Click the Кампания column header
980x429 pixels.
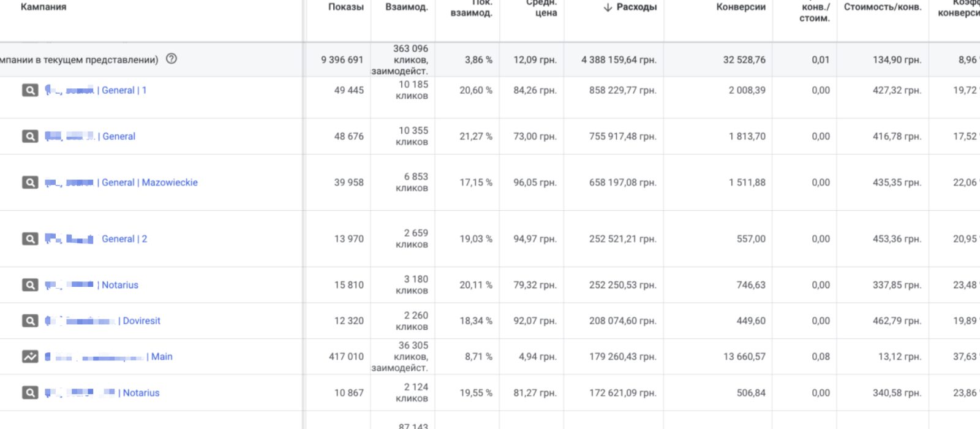tap(43, 7)
